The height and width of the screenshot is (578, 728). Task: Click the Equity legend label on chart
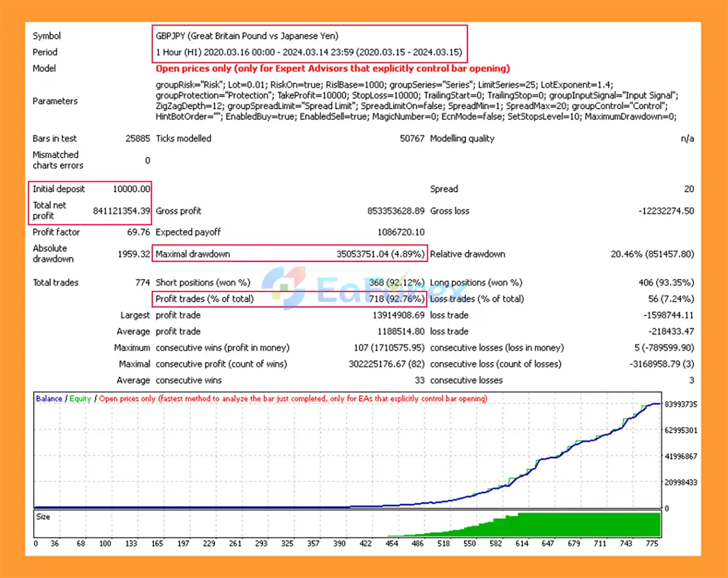(x=80, y=399)
